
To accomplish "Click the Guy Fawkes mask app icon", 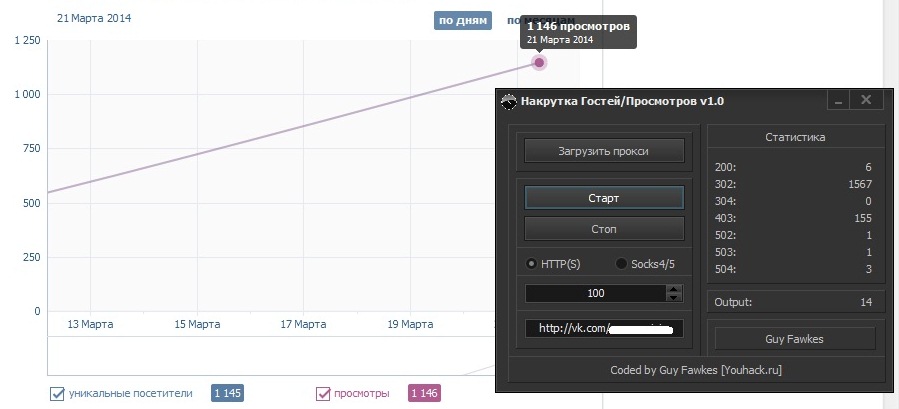I will coord(509,102).
